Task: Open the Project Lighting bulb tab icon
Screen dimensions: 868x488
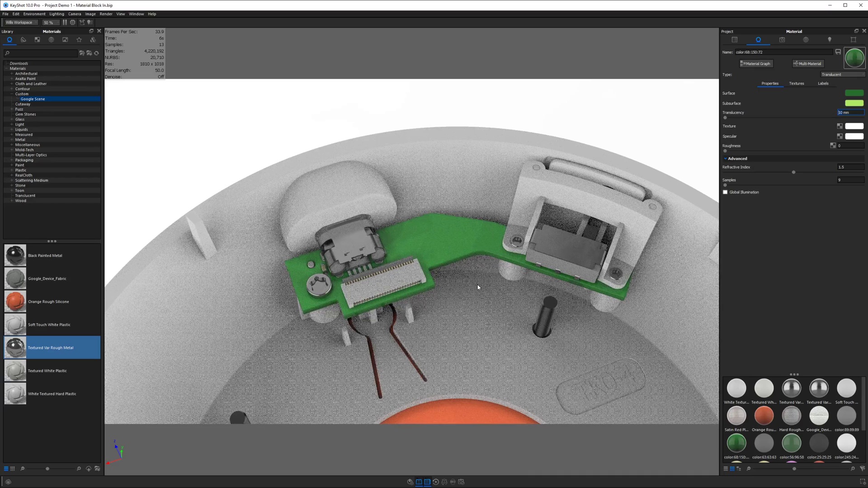Action: point(830,40)
